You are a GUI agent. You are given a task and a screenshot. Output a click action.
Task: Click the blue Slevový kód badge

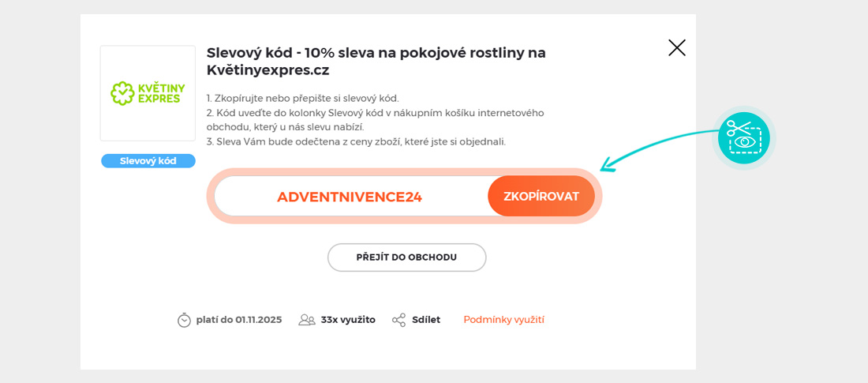pos(148,161)
